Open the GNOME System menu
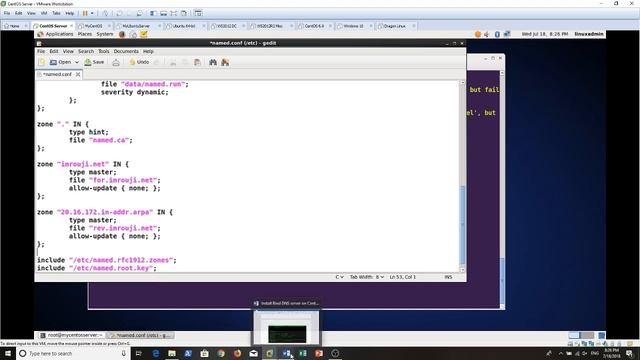 [x=105, y=34]
